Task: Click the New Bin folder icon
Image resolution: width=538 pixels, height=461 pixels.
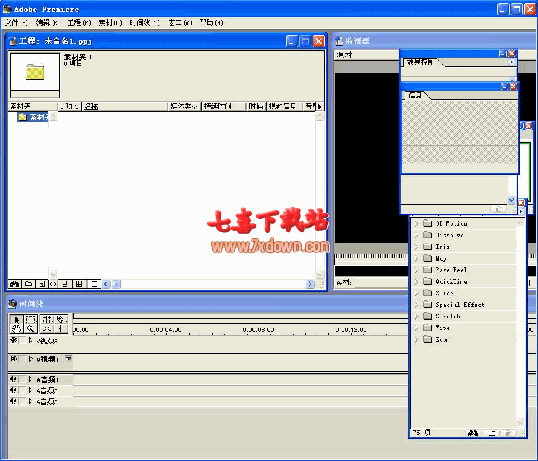Action: coord(28,284)
